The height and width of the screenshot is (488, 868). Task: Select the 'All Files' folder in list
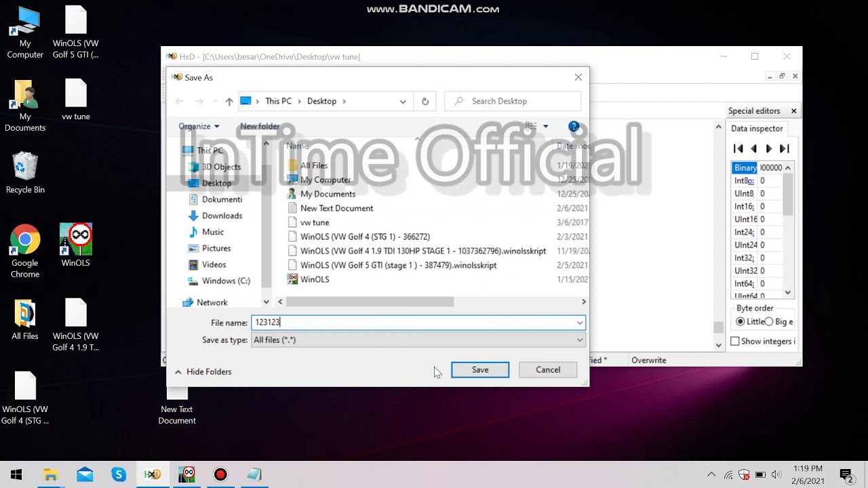pyautogui.click(x=314, y=165)
